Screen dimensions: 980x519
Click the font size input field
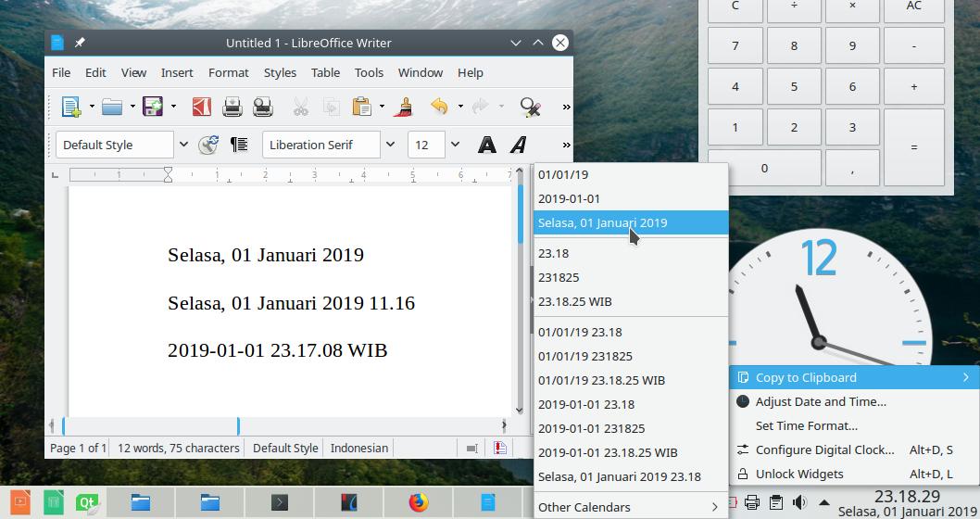coord(426,146)
